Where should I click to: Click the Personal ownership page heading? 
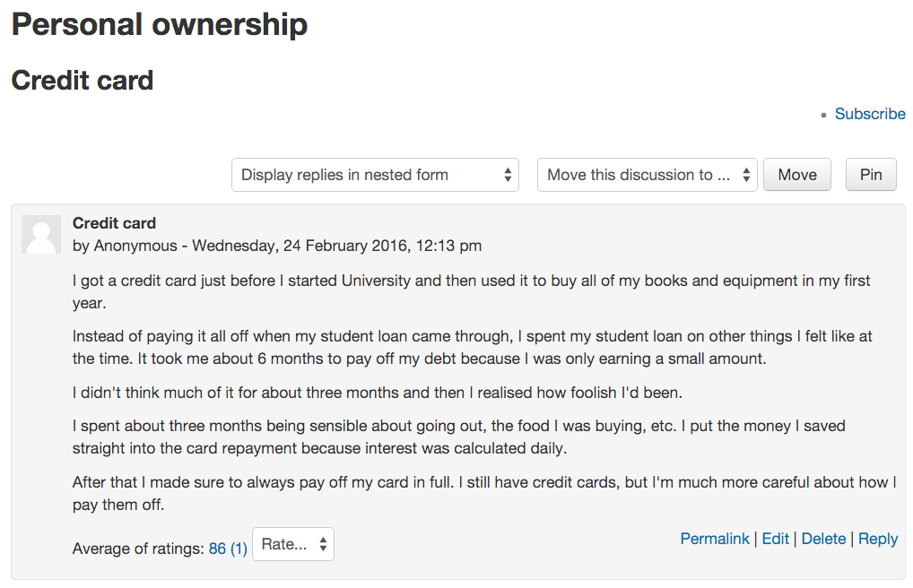click(x=160, y=25)
